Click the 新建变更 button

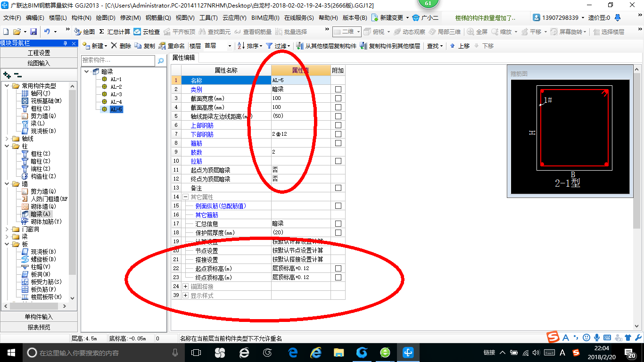click(390, 18)
